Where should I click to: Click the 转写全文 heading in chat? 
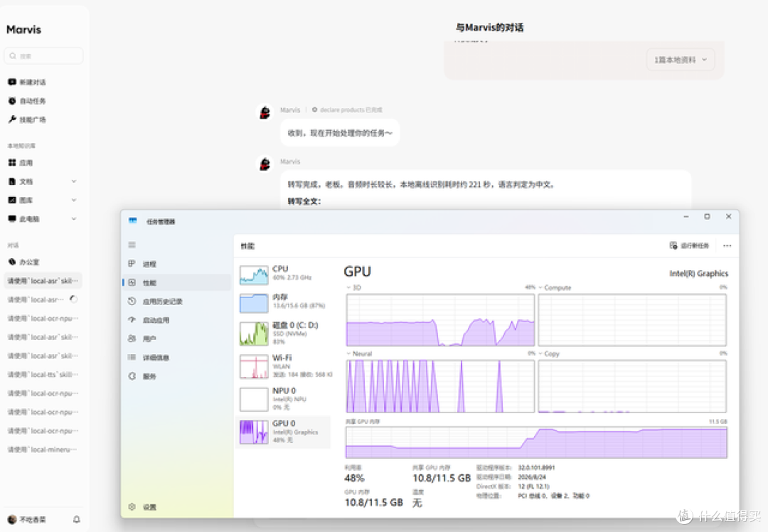(304, 201)
